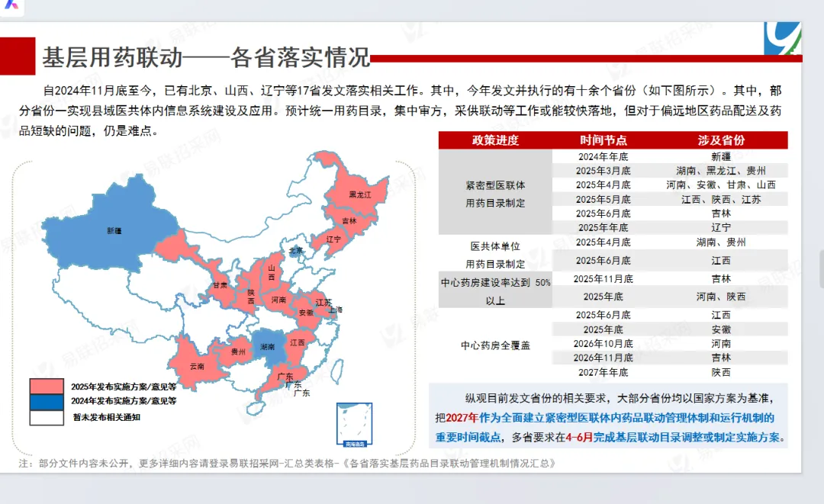
Task: Click the 河南、陕西 table cell
Action: (x=721, y=297)
